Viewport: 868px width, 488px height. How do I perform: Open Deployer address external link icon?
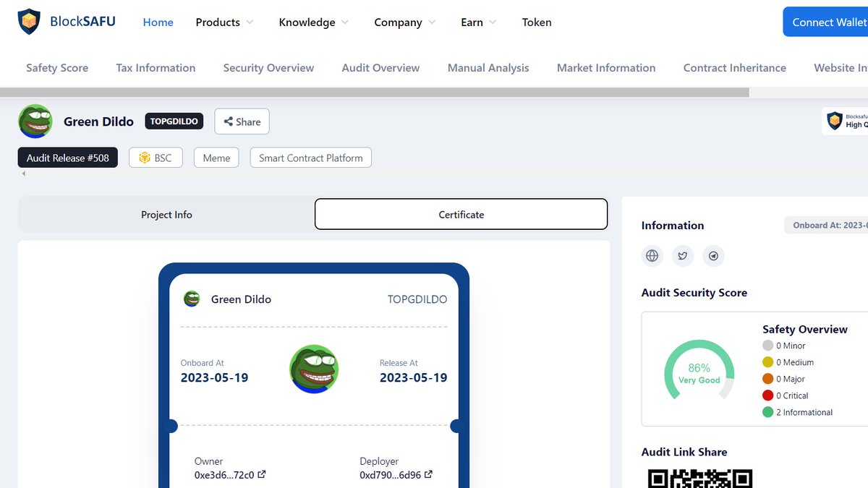428,475
